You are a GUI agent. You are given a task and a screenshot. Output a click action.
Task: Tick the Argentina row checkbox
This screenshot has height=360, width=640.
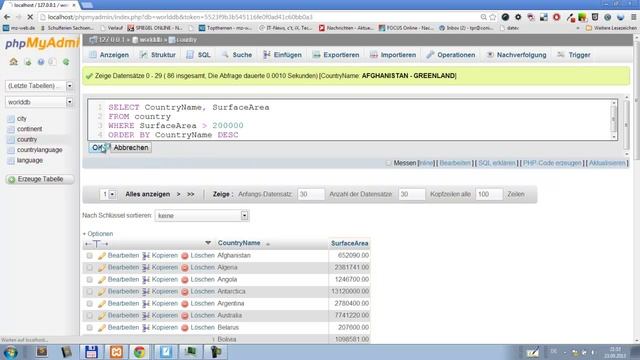pyautogui.click(x=89, y=304)
